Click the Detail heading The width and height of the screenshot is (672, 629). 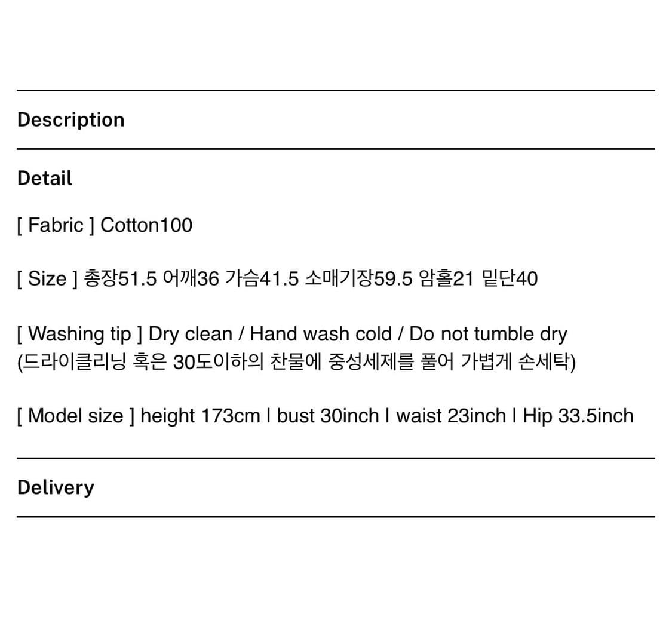pyautogui.click(x=45, y=178)
